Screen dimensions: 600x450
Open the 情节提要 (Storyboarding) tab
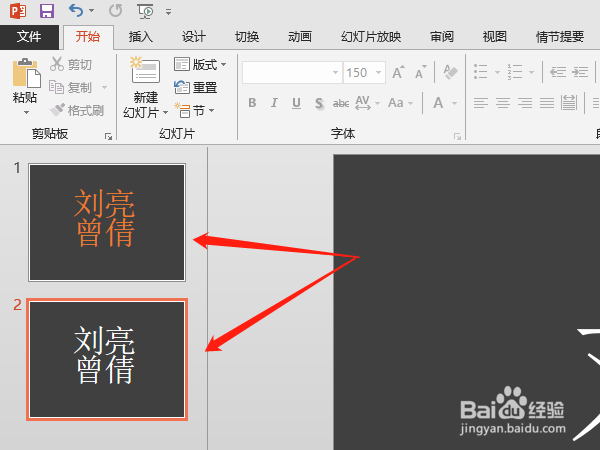[x=559, y=37]
